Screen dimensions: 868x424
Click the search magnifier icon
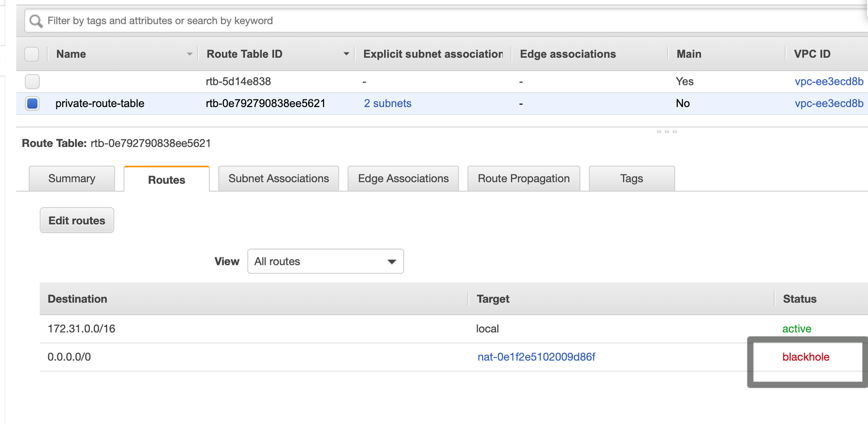coord(36,21)
